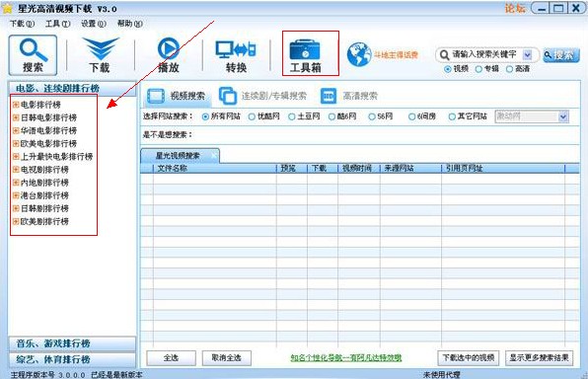Switch to 连续剧/专辑搜索 tab icon
The image size is (588, 379).
(228, 96)
